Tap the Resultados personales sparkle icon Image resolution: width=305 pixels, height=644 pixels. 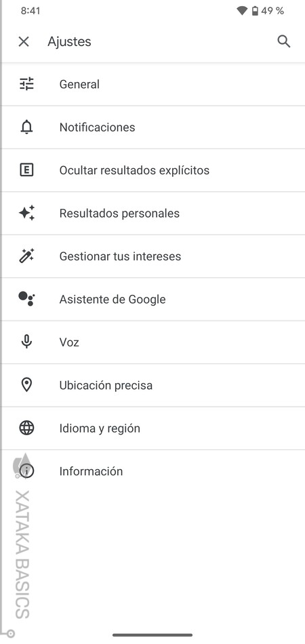26,213
